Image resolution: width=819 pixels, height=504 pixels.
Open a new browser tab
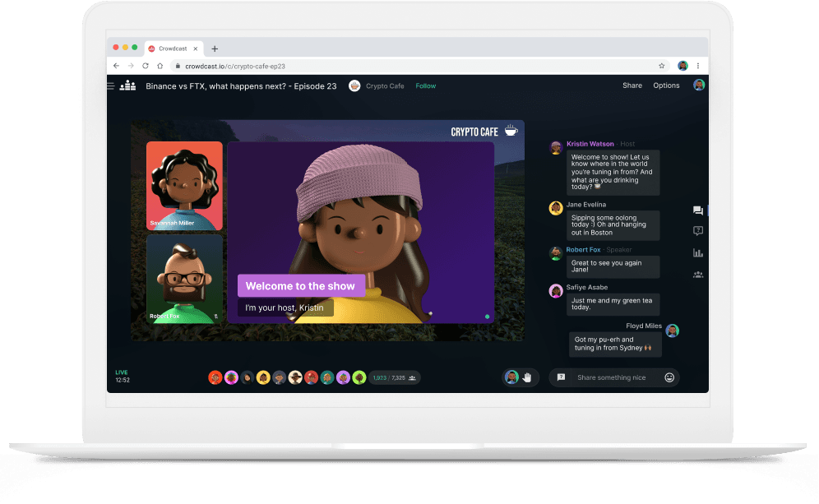(215, 49)
